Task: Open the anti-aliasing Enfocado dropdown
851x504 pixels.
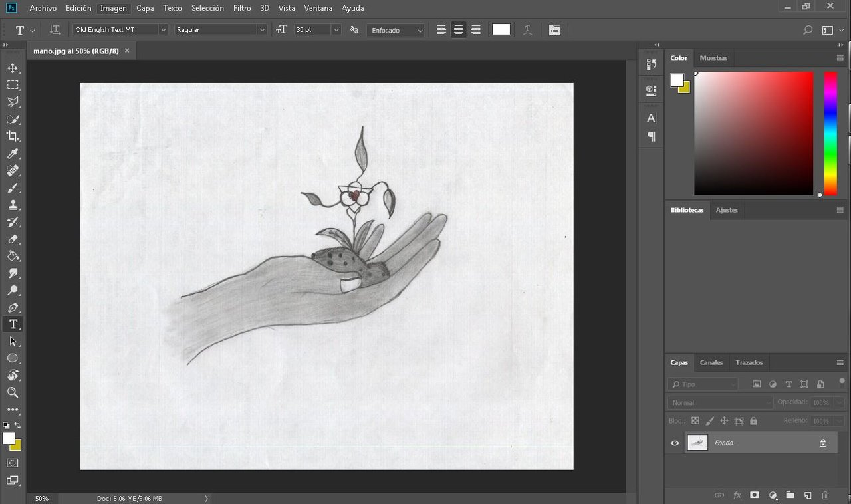Action: (396, 30)
